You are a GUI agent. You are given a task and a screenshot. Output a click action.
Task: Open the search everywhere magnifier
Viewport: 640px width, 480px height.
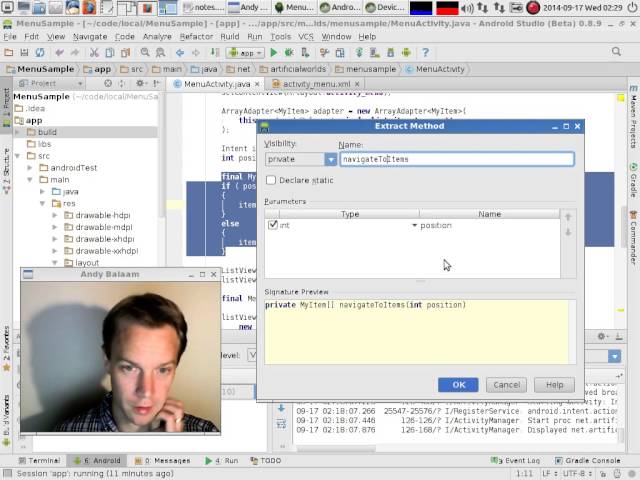pos(616,51)
